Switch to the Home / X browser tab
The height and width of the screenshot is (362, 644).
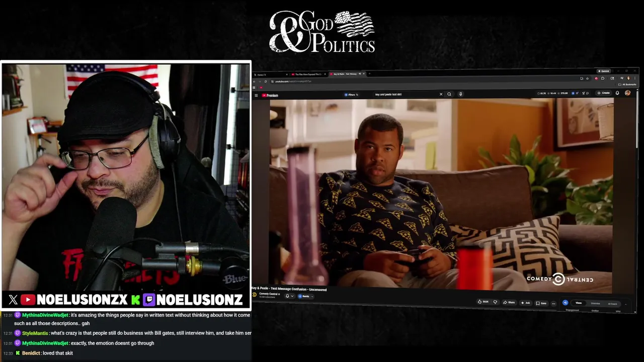271,74
